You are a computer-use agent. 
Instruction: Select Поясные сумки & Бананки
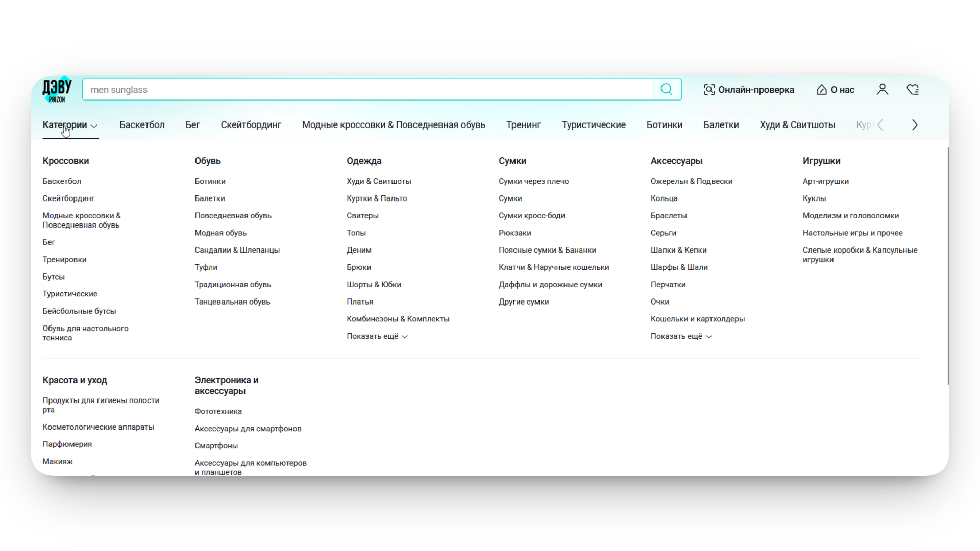tap(547, 250)
